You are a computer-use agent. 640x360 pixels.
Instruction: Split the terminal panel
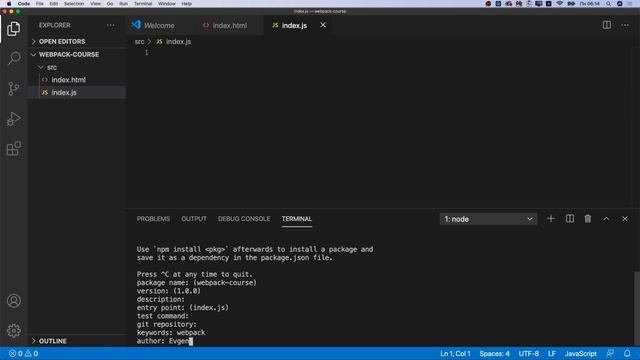569,219
